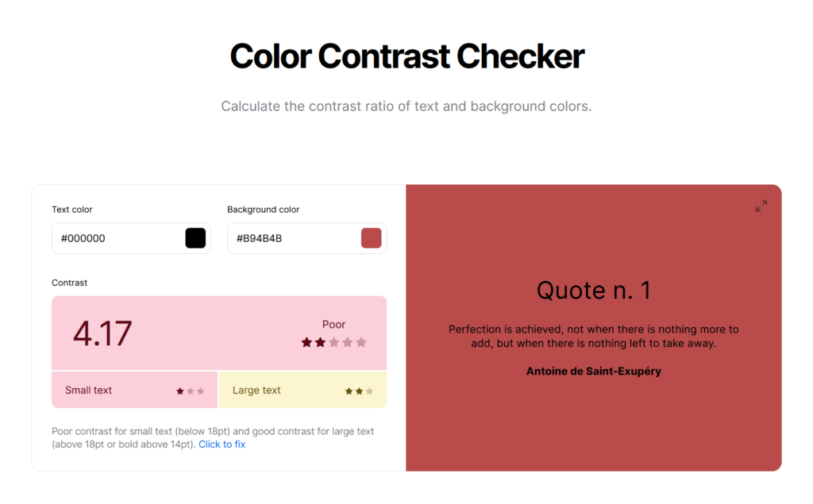Click the Large text star rating icons
This screenshot has width=813, height=504.
359,391
